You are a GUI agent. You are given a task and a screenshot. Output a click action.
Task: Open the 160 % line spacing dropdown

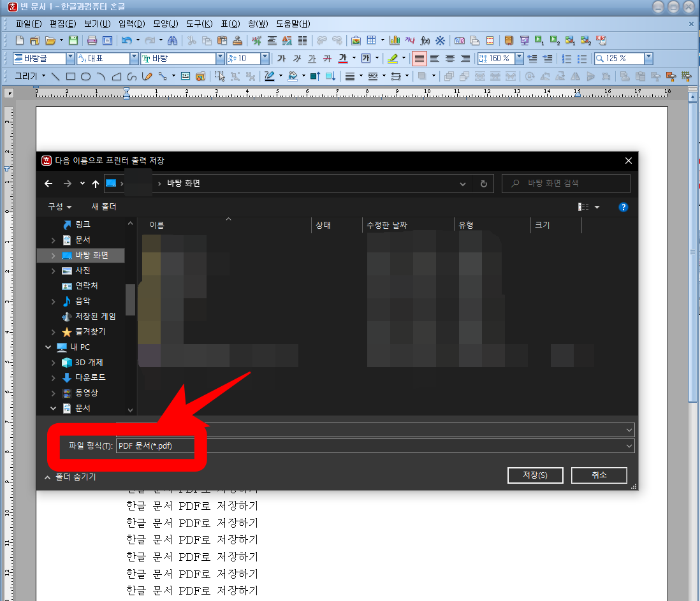519,59
